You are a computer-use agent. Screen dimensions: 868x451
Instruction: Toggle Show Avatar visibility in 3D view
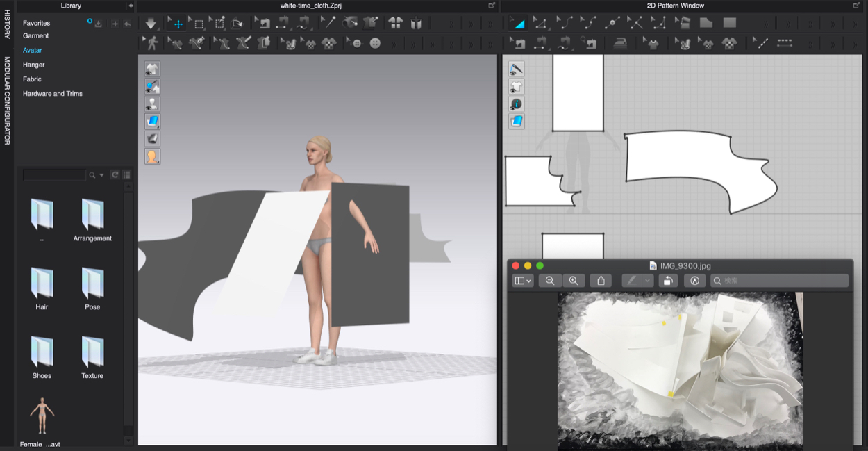pyautogui.click(x=152, y=104)
